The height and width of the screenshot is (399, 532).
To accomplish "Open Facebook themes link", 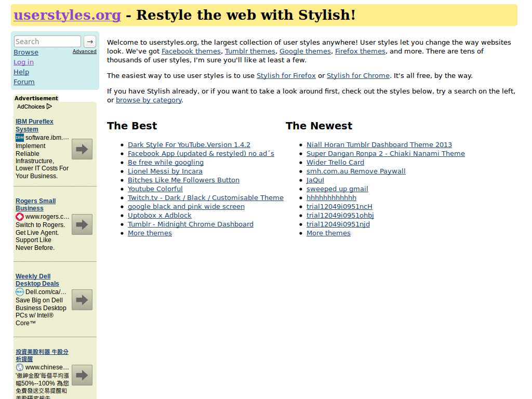I will tap(191, 51).
